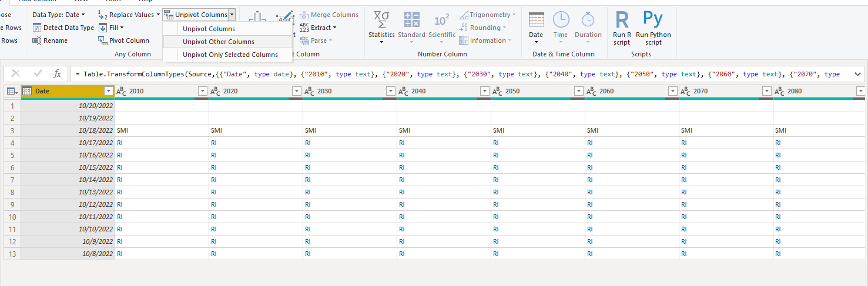868x286 pixels.
Task: Click the Replace Values icon
Action: click(x=102, y=15)
